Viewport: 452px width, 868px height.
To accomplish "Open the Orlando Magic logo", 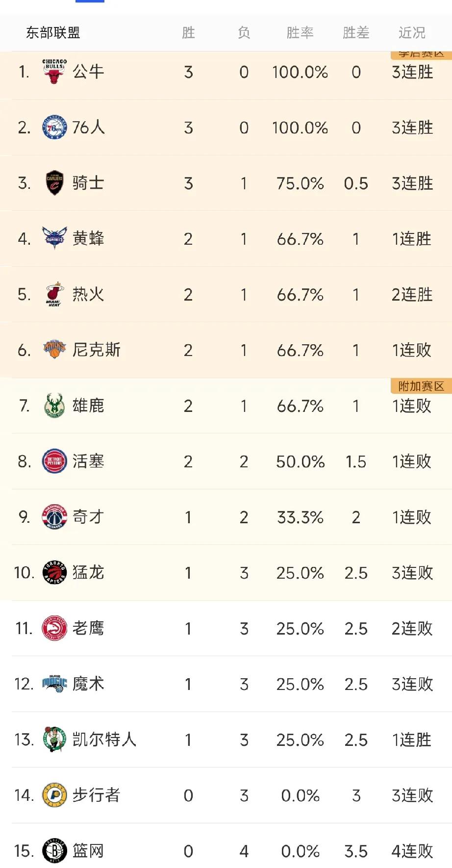I will tap(54, 684).
